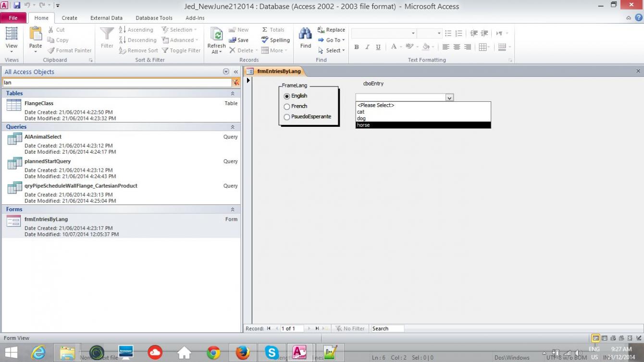Open Firefox from taskbar
The height and width of the screenshot is (362, 644).
pyautogui.click(x=243, y=353)
